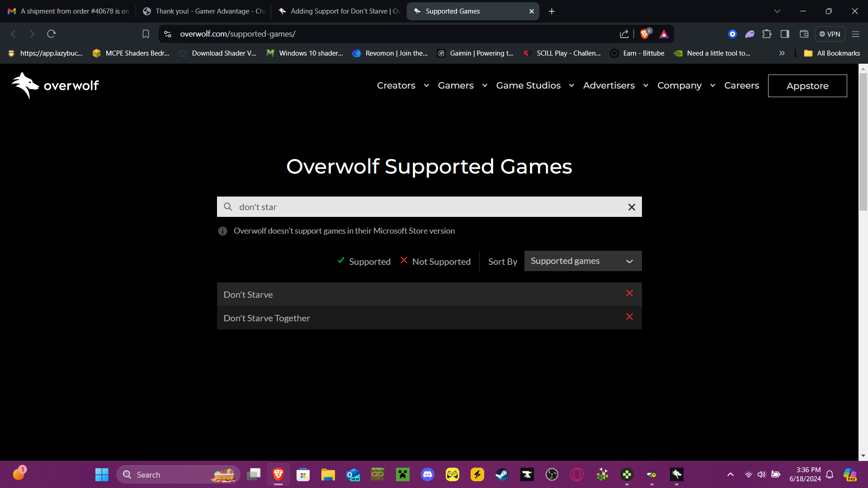Click the VPN button in toolbar
The height and width of the screenshot is (488, 868).
coord(830,34)
